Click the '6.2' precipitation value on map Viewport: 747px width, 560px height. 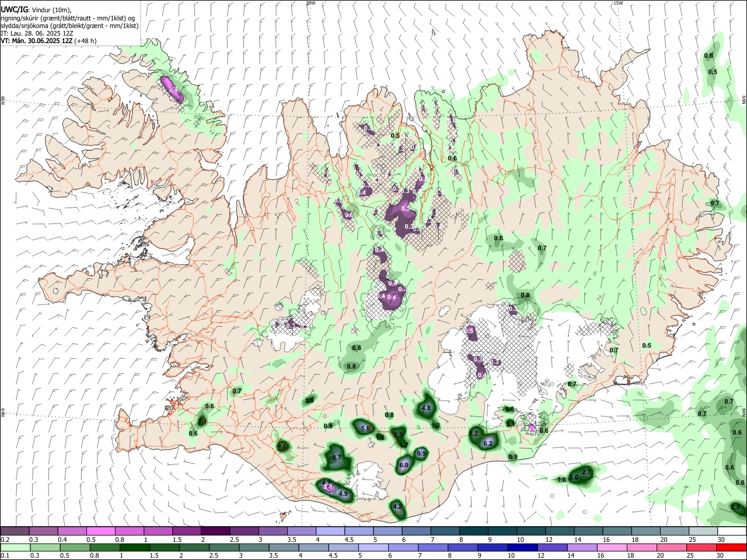click(488, 443)
